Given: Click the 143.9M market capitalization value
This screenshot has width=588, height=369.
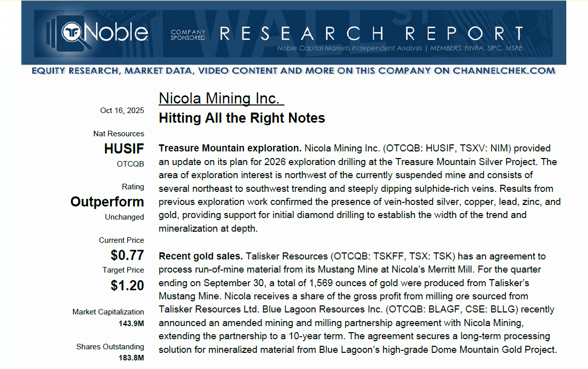Looking at the screenshot, I should [131, 324].
